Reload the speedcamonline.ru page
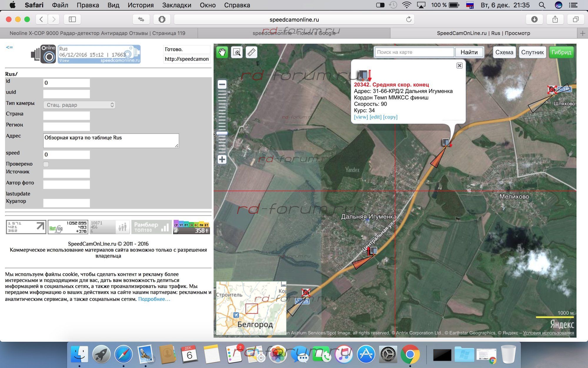Viewport: 588px width, 368px height. coord(409,19)
